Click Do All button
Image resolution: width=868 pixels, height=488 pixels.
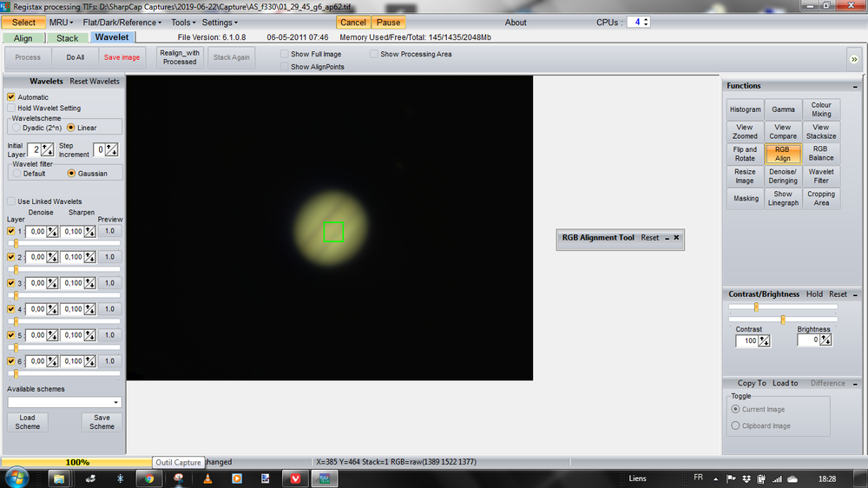[x=76, y=57]
